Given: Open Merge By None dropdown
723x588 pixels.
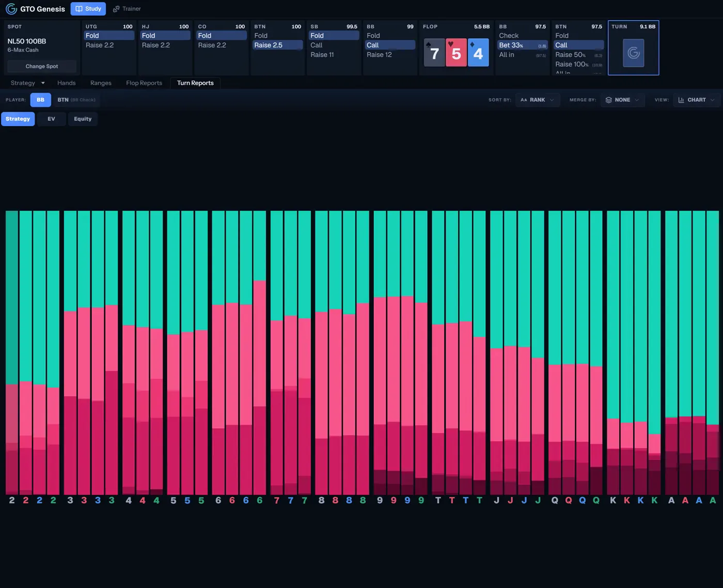Looking at the screenshot, I should point(622,100).
